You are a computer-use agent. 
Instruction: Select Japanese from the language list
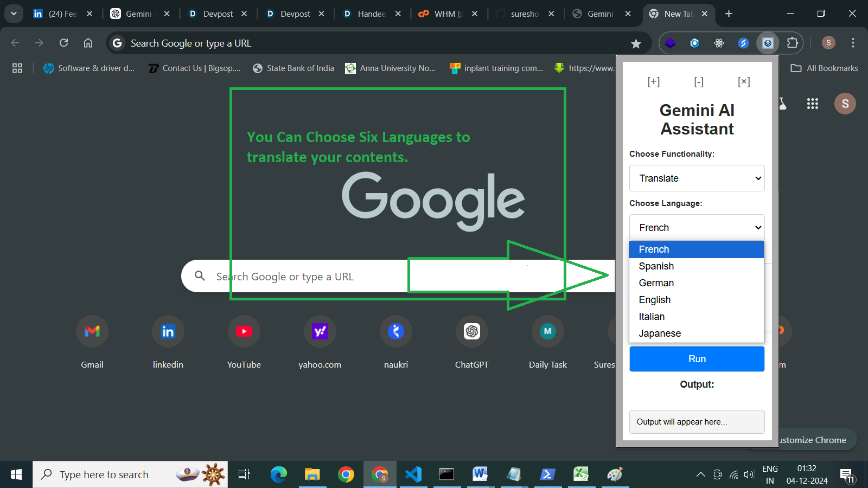(x=697, y=333)
